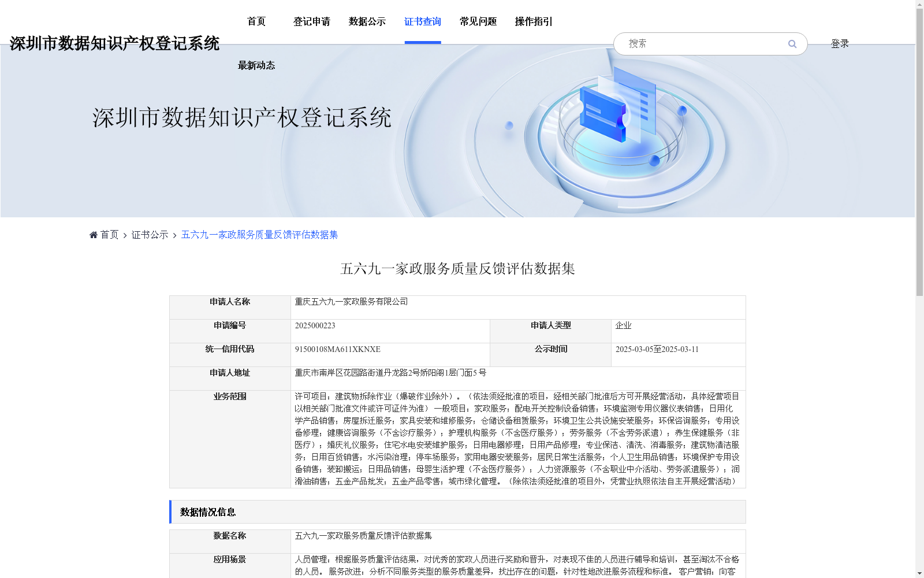Image resolution: width=924 pixels, height=578 pixels.
Task: Open the 常见问题 menu item
Action: (478, 22)
